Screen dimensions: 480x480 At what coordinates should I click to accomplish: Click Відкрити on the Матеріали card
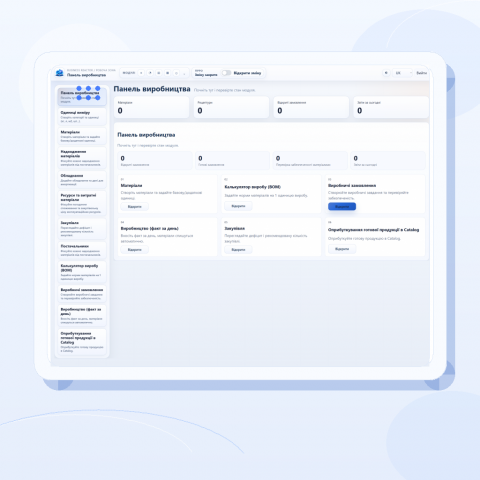135,207
